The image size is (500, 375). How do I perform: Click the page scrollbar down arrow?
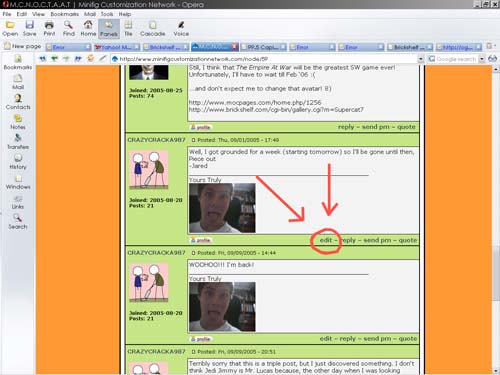tap(496, 371)
